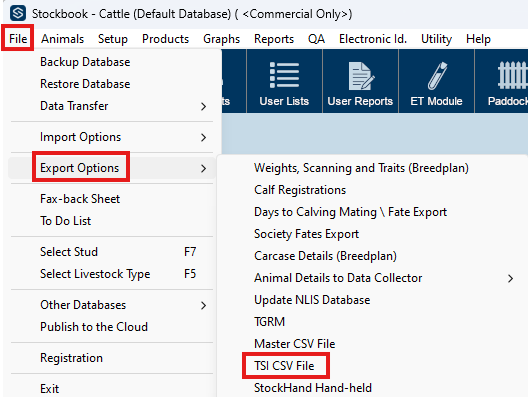Open the File menu
The height and width of the screenshot is (397, 528).
(x=18, y=39)
